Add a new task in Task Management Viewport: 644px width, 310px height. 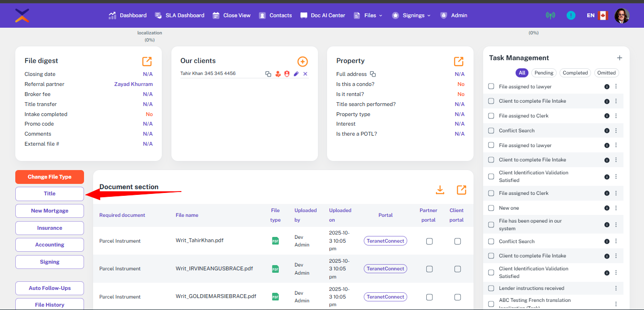[x=619, y=58]
